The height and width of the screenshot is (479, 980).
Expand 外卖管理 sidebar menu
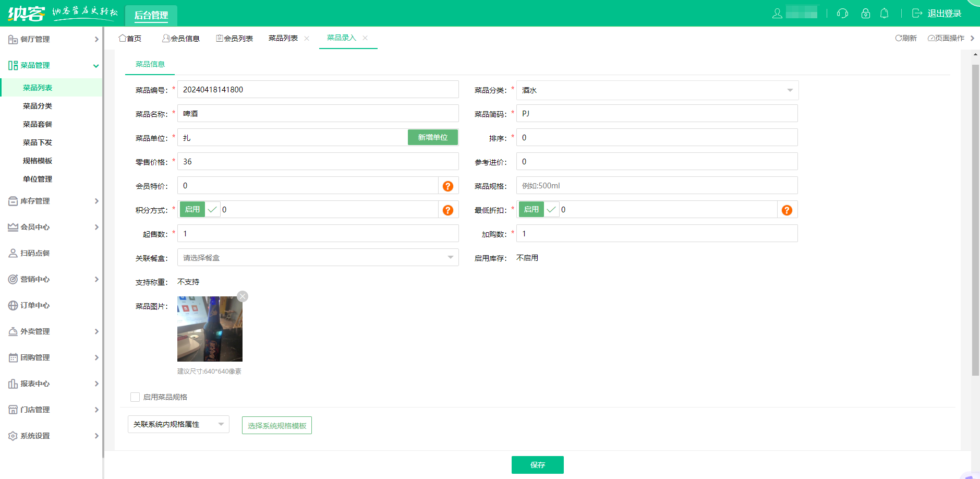click(x=51, y=331)
